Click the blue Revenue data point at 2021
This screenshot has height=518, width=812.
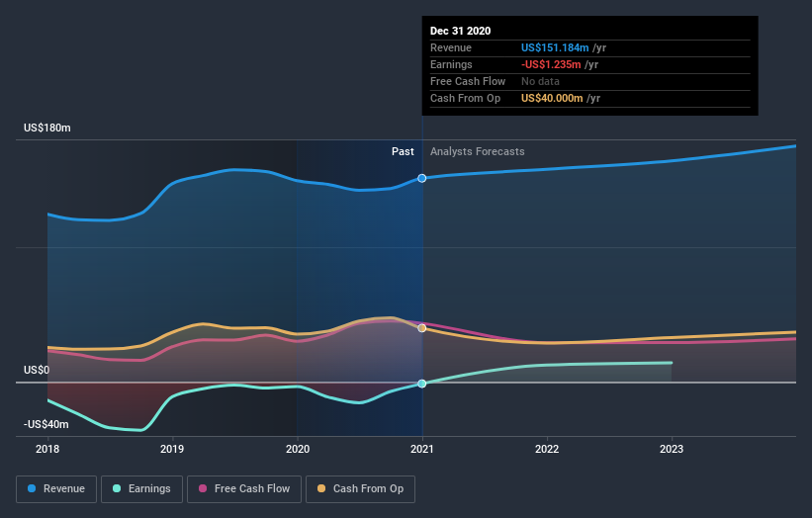point(422,178)
